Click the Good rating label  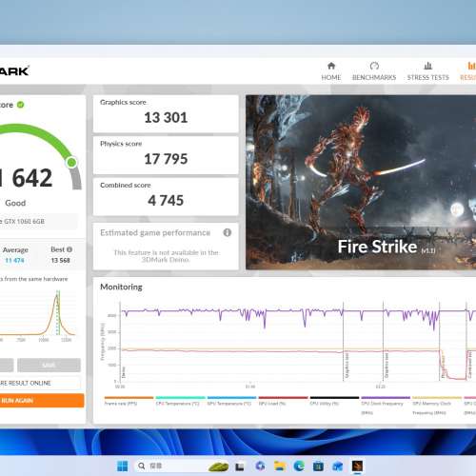tap(15, 203)
